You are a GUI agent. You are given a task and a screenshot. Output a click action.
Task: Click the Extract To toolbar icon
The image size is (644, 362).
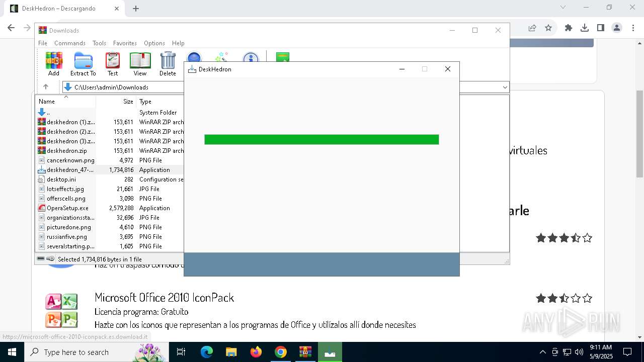(83, 64)
